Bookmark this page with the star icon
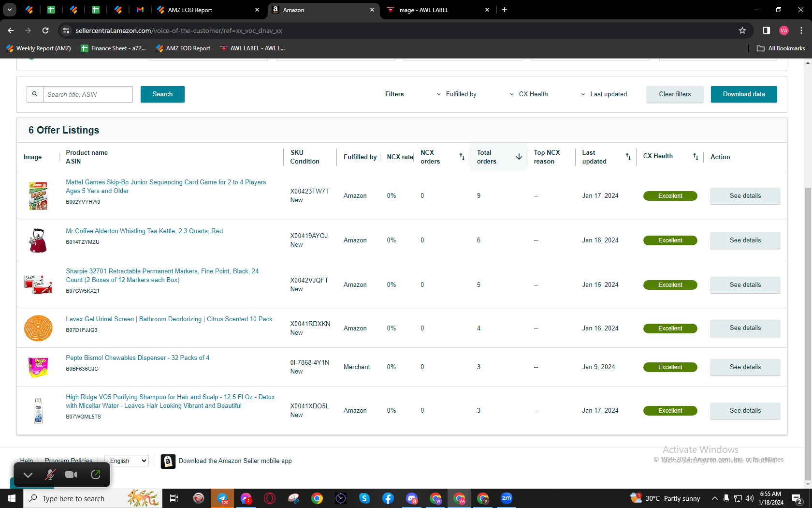The height and width of the screenshot is (508, 812). (742, 30)
